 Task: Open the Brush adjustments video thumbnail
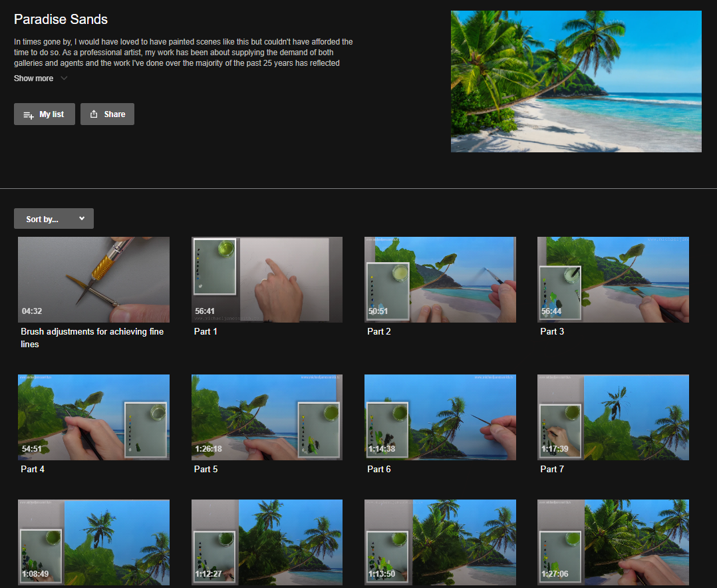point(94,280)
